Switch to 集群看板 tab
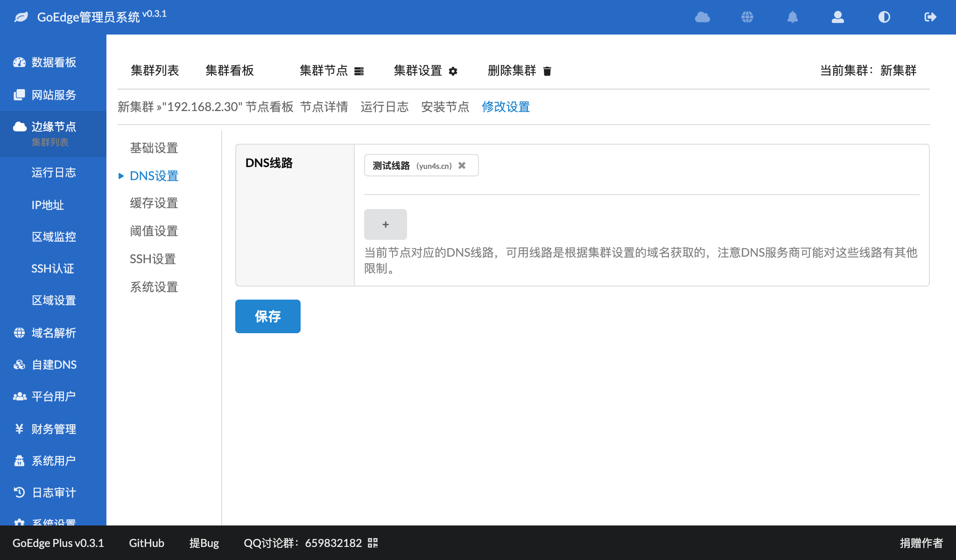 click(230, 70)
